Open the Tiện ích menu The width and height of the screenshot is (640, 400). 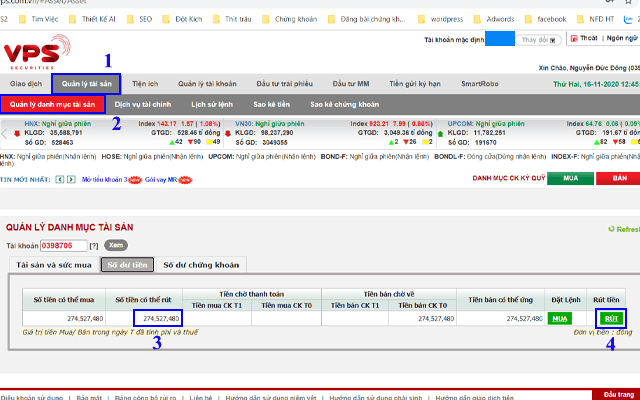point(145,84)
